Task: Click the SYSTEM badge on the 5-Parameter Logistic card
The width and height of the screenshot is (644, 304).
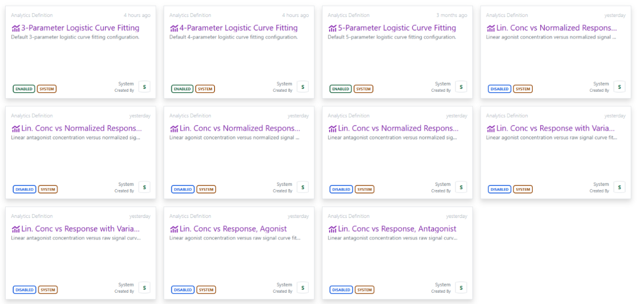Action: point(364,89)
